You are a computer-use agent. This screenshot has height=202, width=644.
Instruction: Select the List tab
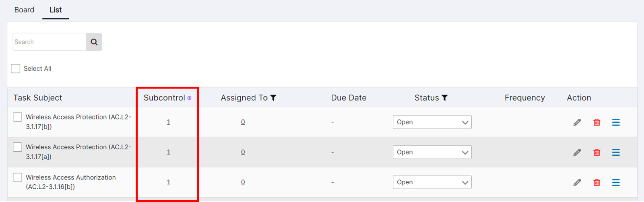[x=56, y=10]
